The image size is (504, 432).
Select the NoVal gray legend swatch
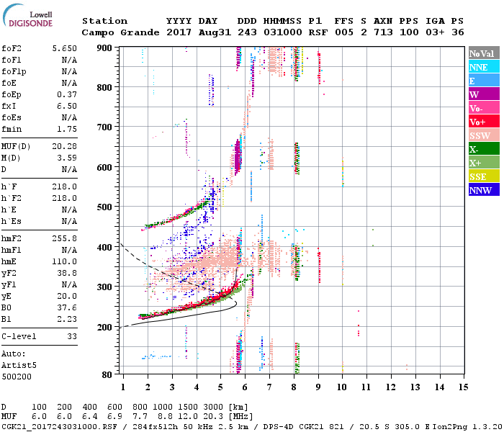[482, 53]
